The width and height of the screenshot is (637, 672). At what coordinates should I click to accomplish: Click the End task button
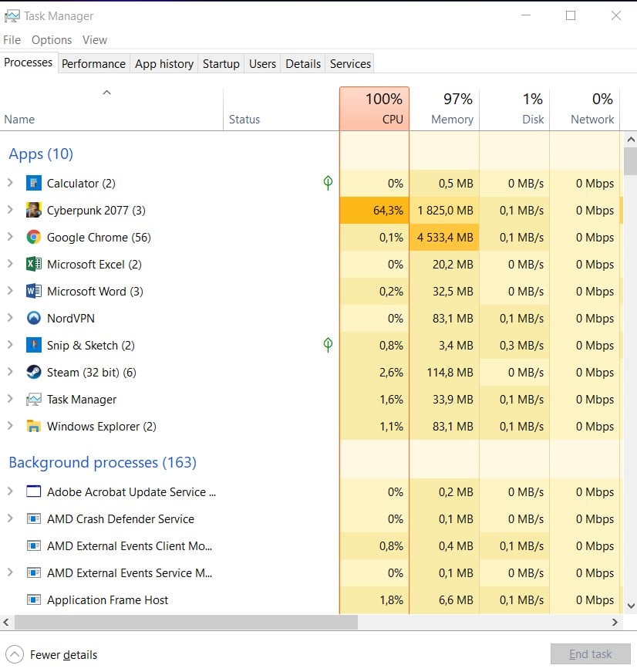click(591, 653)
